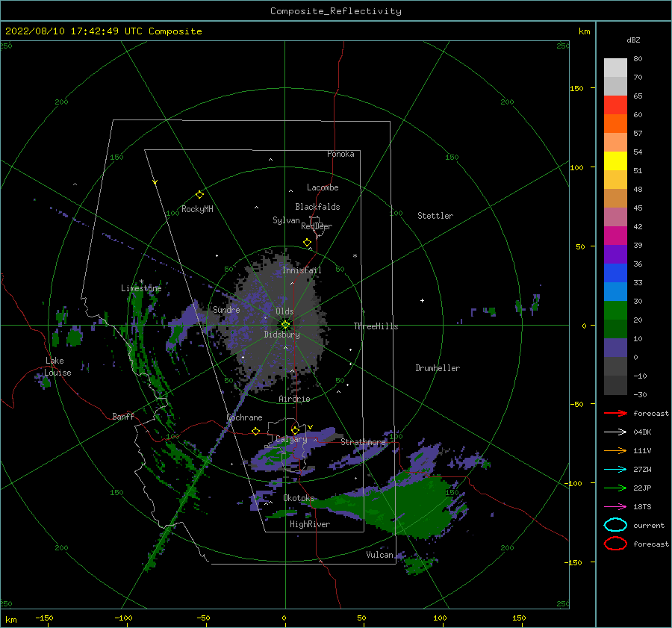Click the Okotoks city label
The image size is (672, 628).
pyautogui.click(x=299, y=498)
